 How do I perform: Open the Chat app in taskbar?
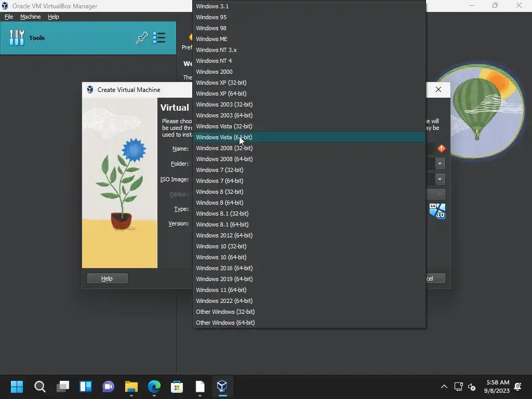pyautogui.click(x=108, y=387)
